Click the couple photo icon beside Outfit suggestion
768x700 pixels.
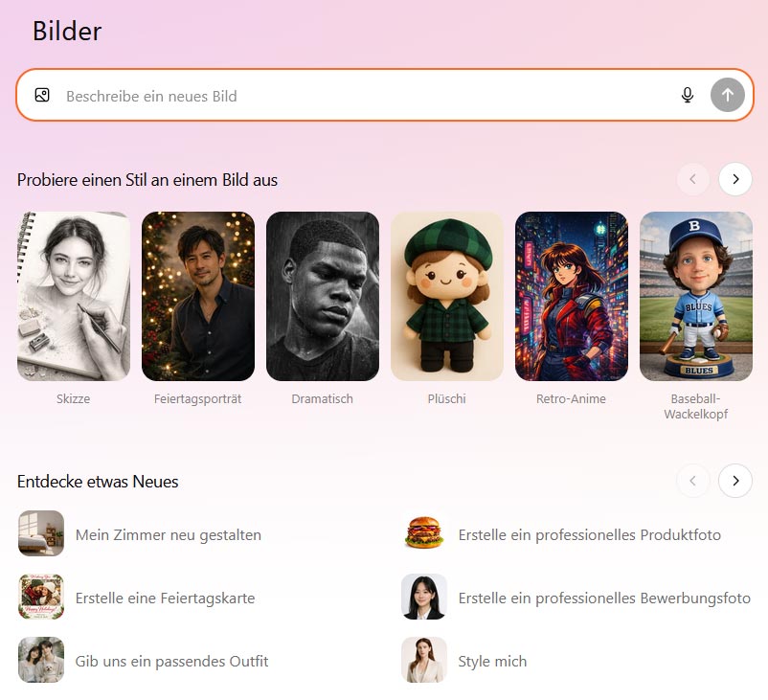[40, 661]
